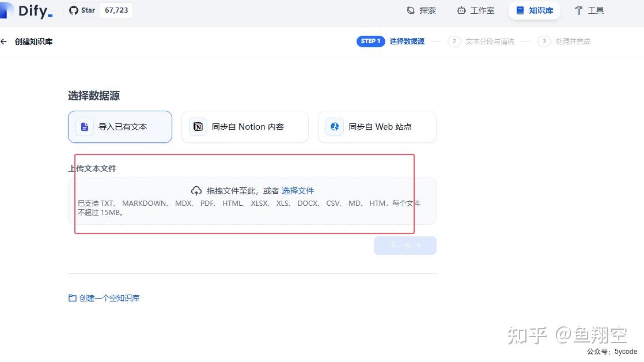Image resolution: width=644 pixels, height=362 pixels.
Task: Click the globe icon on the Web sync card
Action: pyautogui.click(x=335, y=126)
